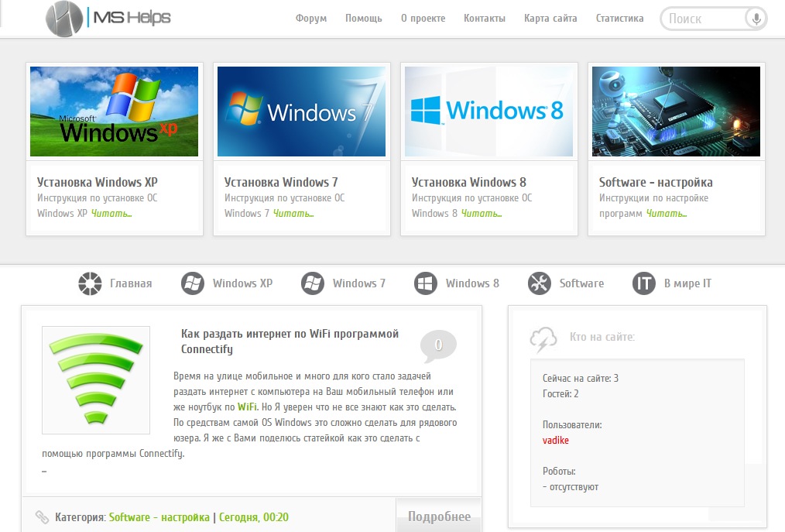
Task: Open the Контакты page
Action: coord(485,19)
